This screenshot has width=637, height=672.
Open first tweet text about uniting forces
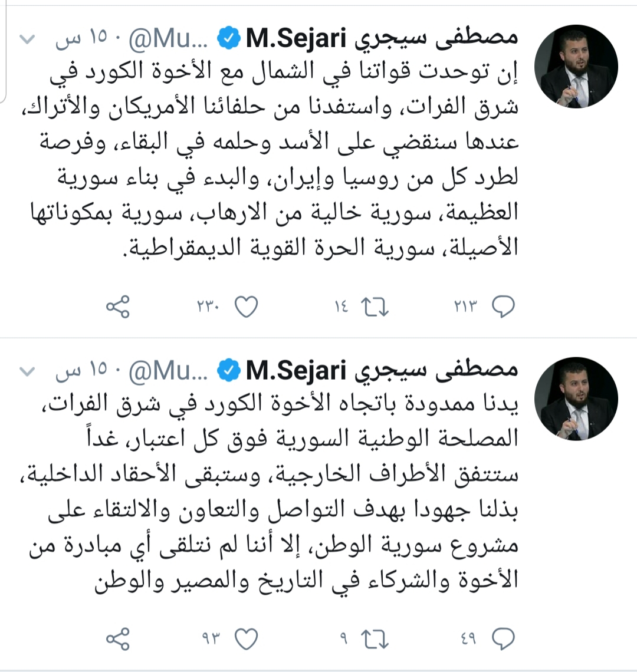(x=283, y=159)
